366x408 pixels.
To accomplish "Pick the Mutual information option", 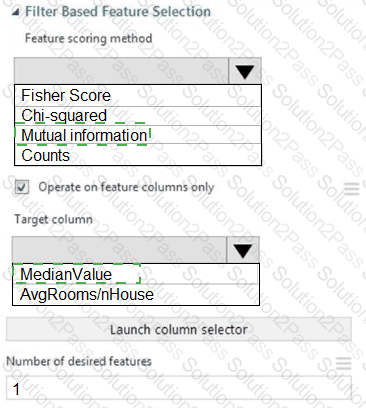I will coord(138,135).
